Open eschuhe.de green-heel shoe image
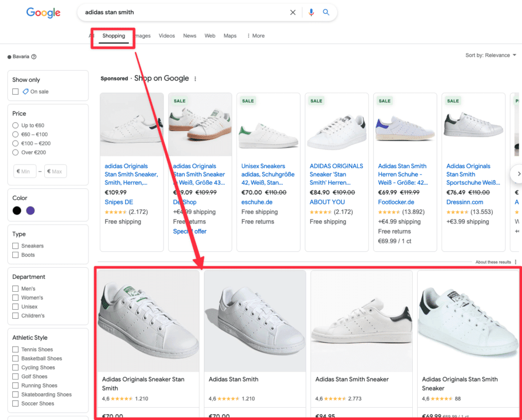Image resolution: width=522 pixels, height=420 pixels. pyautogui.click(x=268, y=125)
